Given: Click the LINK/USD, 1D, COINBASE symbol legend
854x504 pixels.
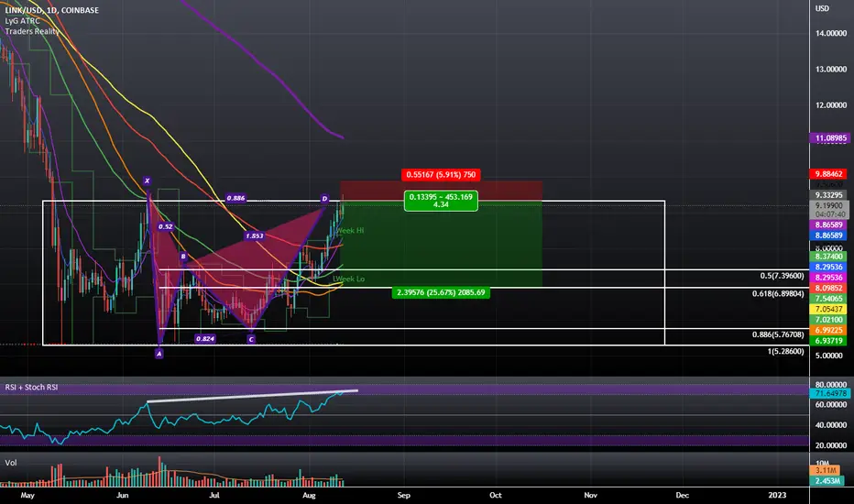Looking at the screenshot, I should coord(51,10).
